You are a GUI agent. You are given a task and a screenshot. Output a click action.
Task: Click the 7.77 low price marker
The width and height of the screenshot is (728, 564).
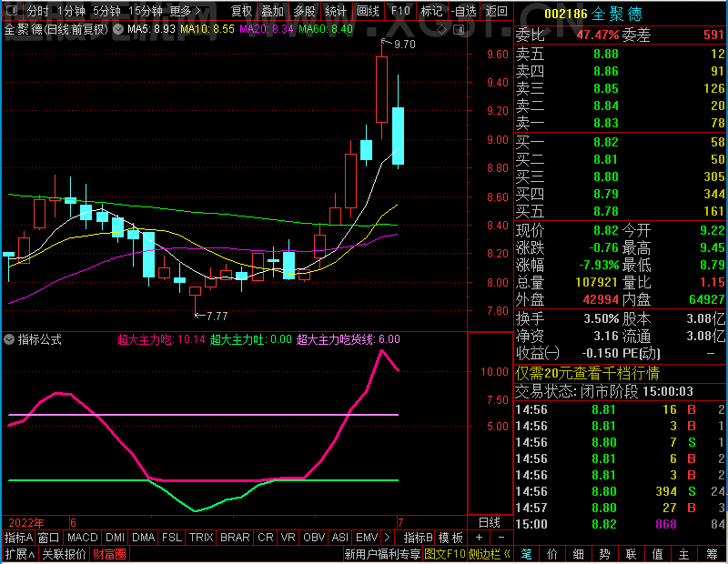pos(217,317)
